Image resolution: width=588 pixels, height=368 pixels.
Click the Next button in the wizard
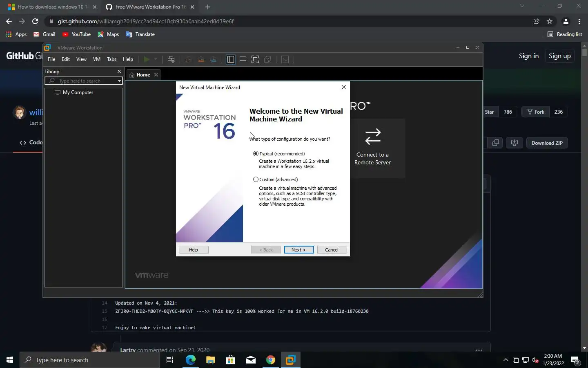click(x=299, y=250)
